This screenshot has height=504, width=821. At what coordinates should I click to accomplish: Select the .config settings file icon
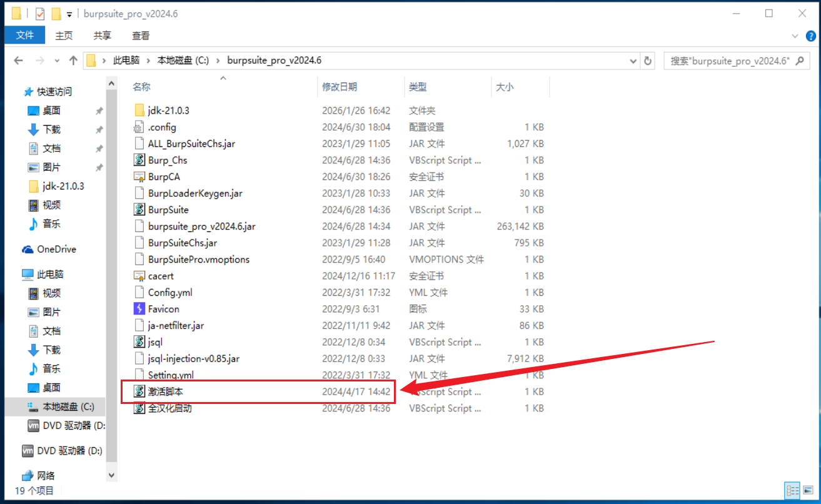[139, 127]
